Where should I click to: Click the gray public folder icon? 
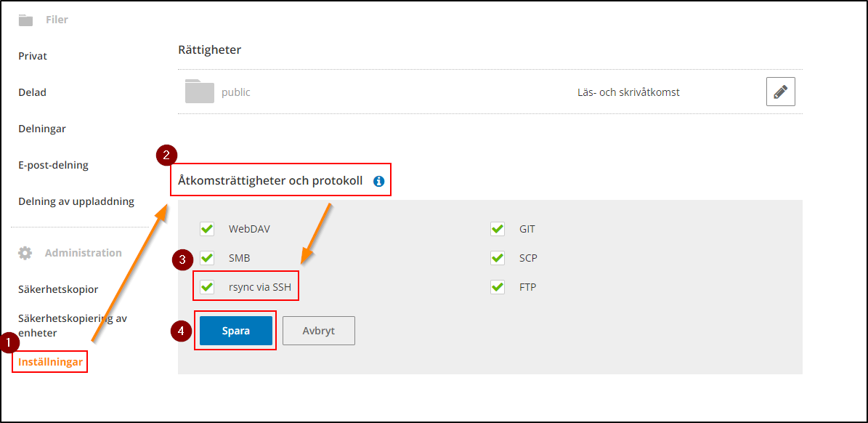coord(199,92)
